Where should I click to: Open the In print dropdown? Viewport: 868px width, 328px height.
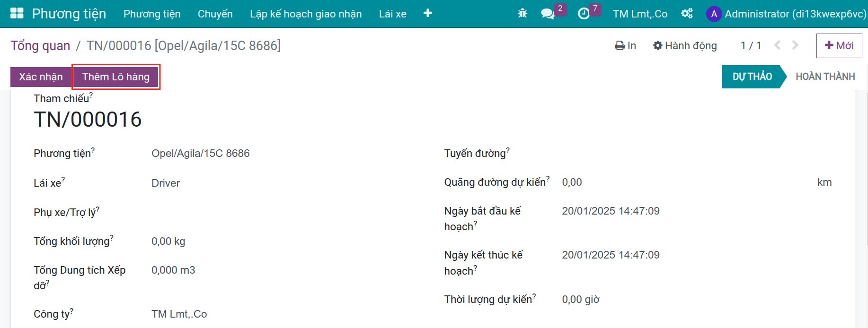click(x=625, y=45)
